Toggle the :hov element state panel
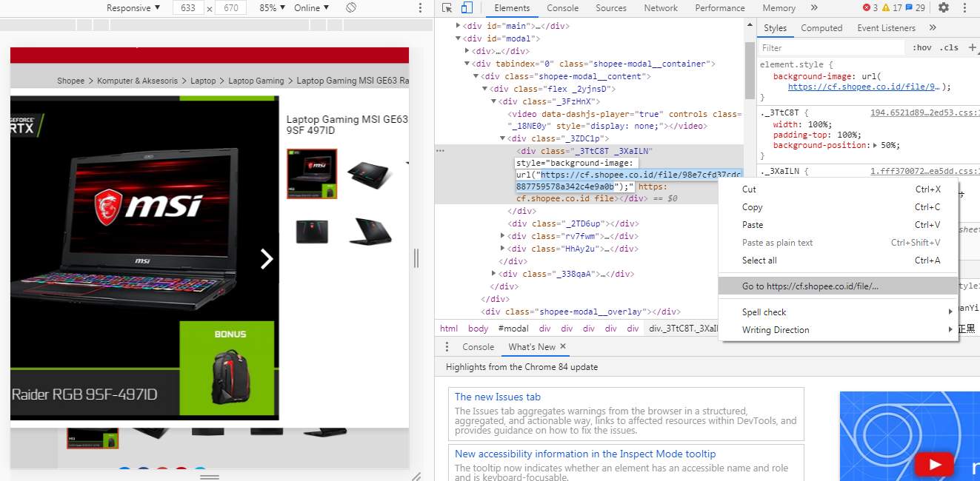Viewport: 980px width, 481px height. point(922,47)
